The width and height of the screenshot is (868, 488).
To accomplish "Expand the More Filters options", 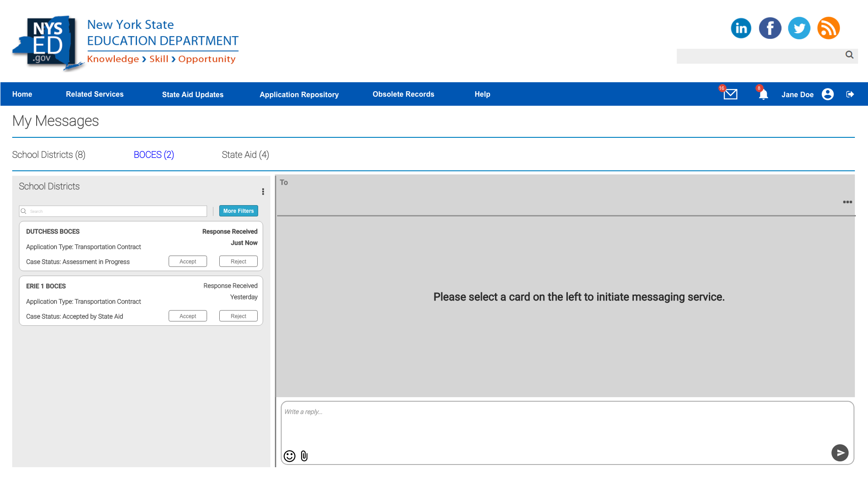I will tap(238, 211).
